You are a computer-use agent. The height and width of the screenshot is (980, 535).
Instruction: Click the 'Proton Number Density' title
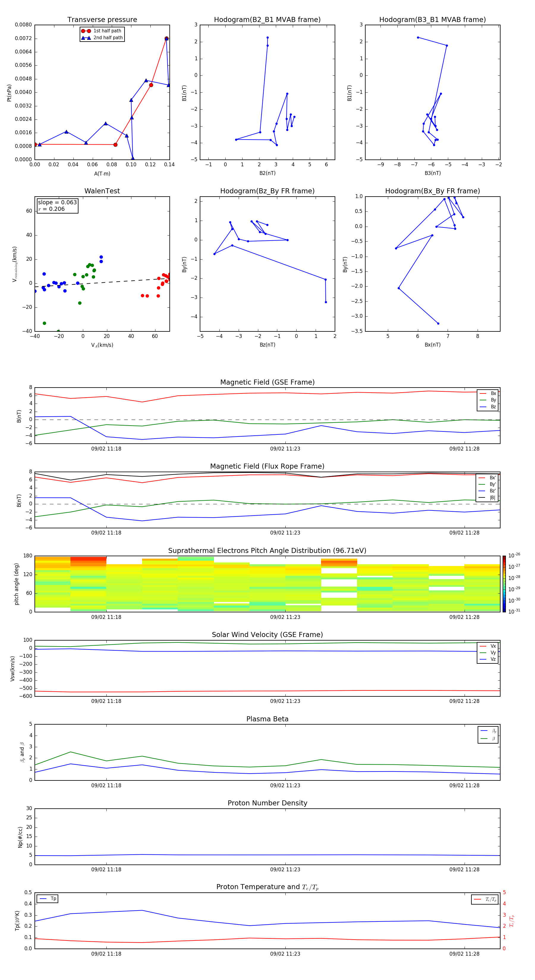(267, 803)
